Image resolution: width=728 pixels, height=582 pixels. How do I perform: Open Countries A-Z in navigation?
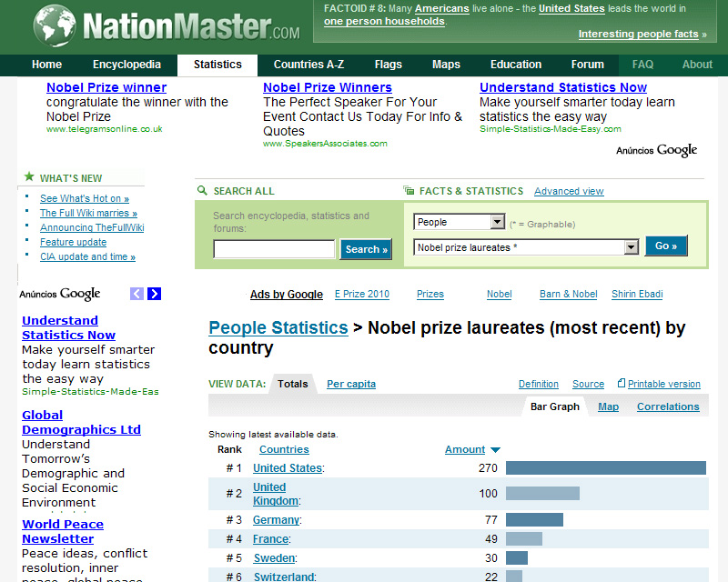pos(308,65)
